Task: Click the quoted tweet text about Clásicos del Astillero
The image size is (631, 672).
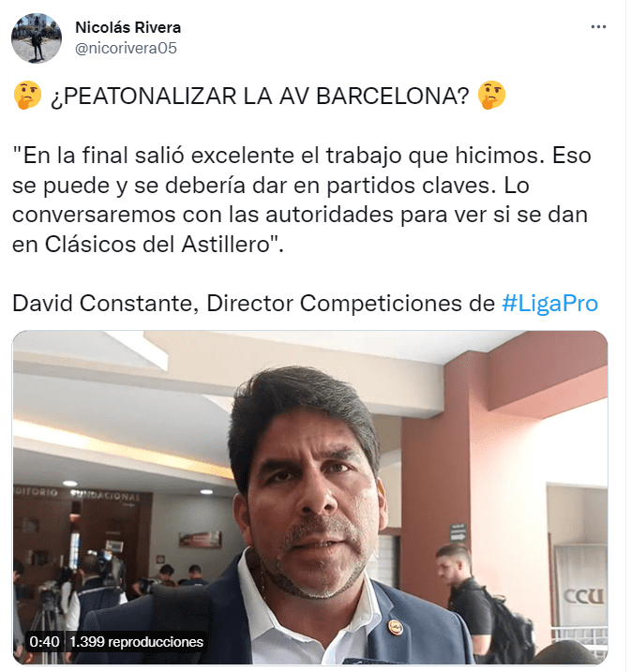Action: click(x=302, y=200)
